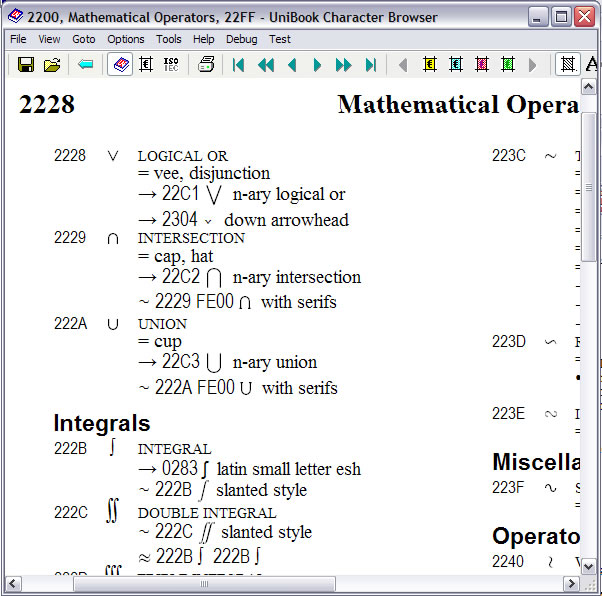
Task: Open the Tools menu
Action: [169, 39]
